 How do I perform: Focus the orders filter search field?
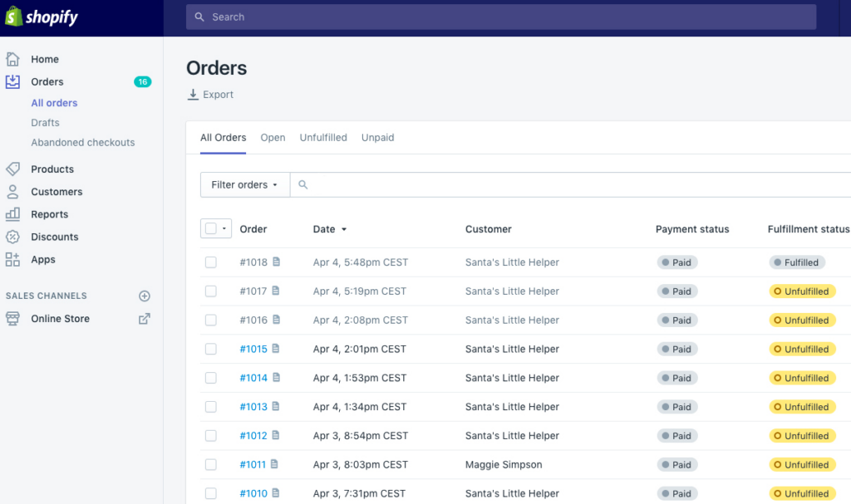click(570, 184)
